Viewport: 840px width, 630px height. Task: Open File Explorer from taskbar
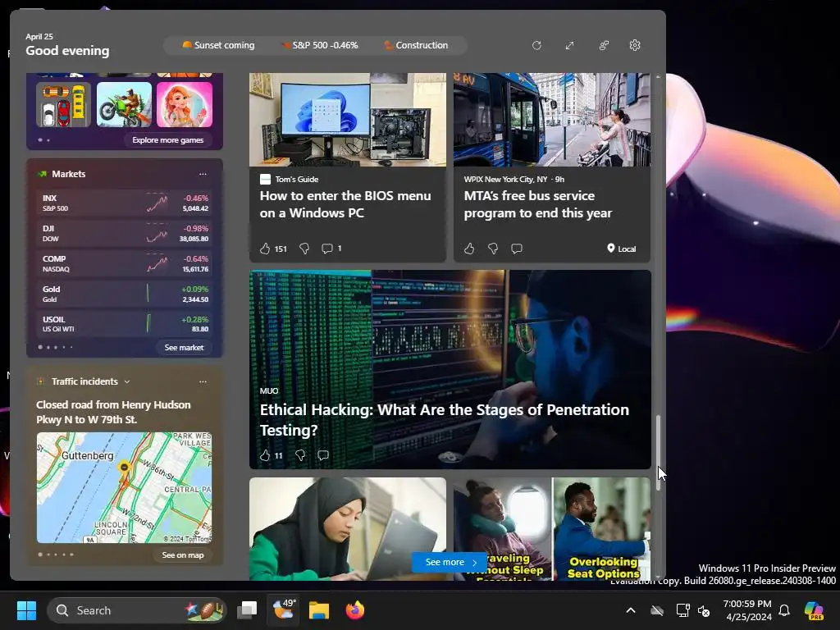(x=319, y=610)
